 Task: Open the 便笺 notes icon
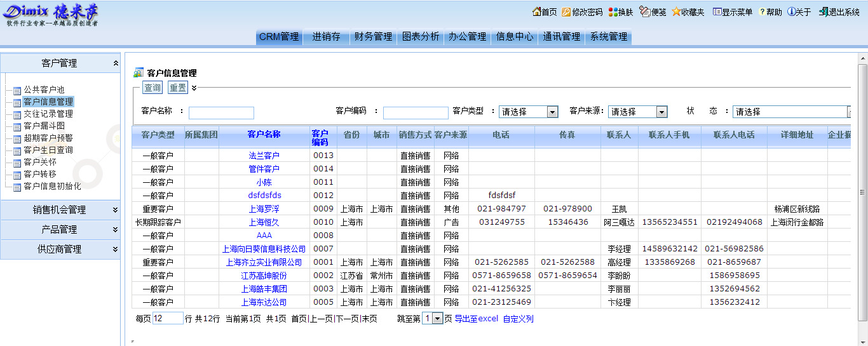(644, 12)
